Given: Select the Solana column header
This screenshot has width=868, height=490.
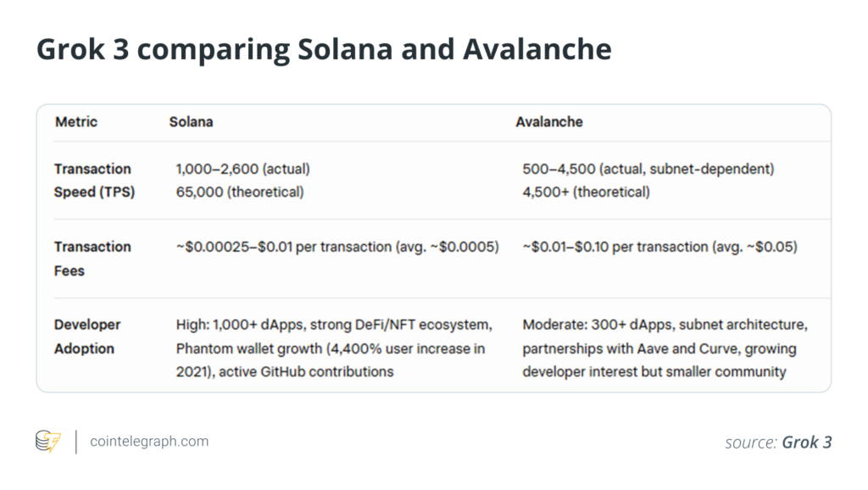Looking at the screenshot, I should pos(191,122).
